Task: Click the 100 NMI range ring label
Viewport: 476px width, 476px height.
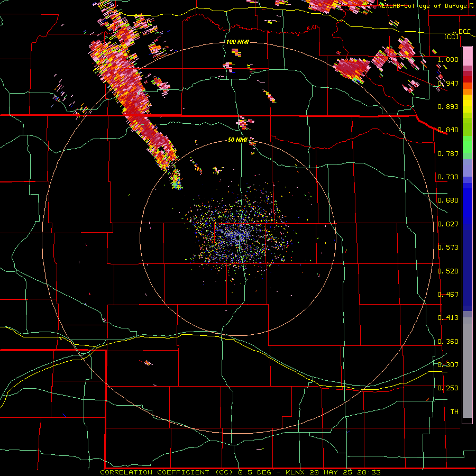Action: pyautogui.click(x=237, y=42)
